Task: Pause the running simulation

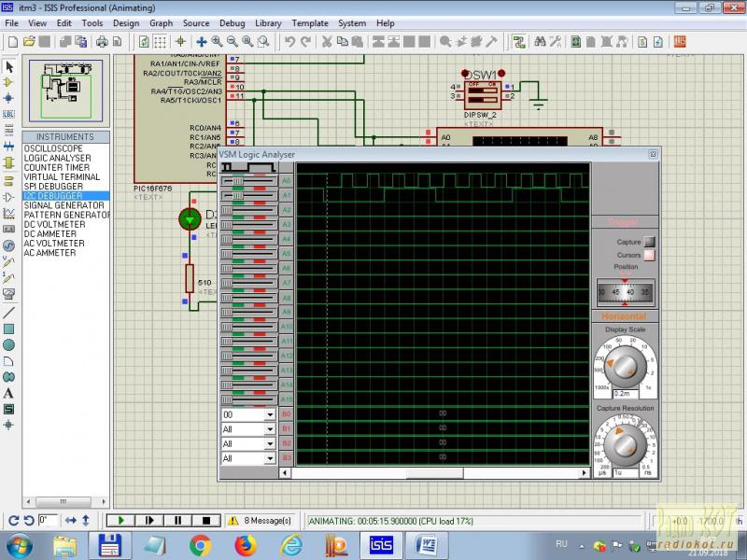Action: (177, 521)
